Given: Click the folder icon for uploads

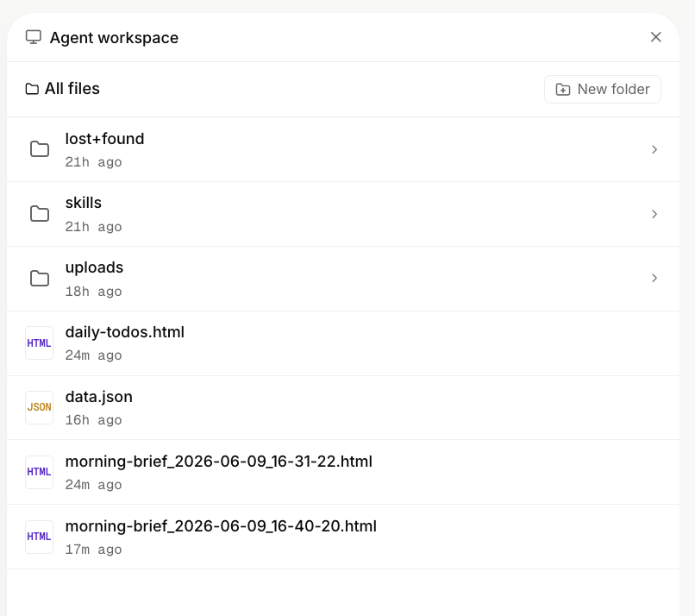Looking at the screenshot, I should tap(40, 279).
